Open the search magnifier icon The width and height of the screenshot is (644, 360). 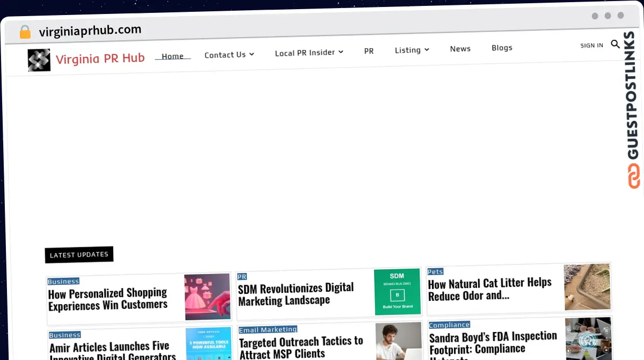[x=616, y=44]
